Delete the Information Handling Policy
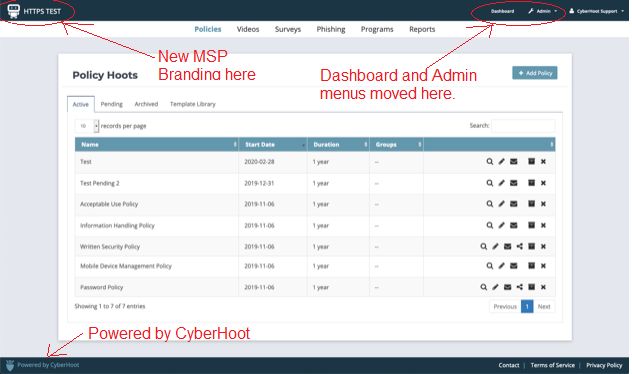 (543, 225)
